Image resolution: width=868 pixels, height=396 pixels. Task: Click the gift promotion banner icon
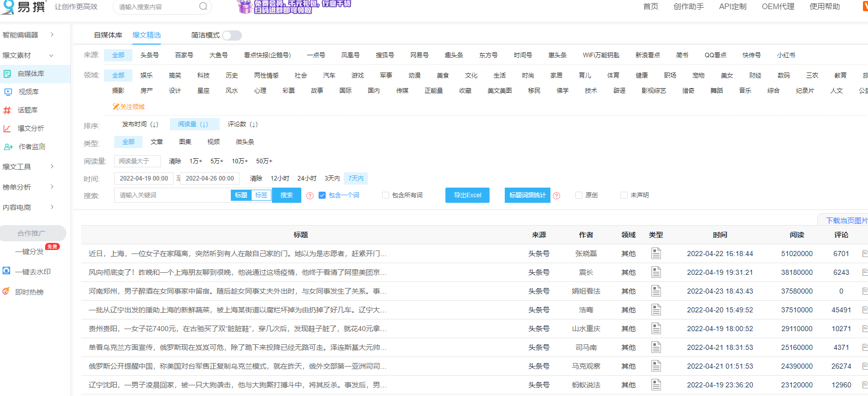click(245, 7)
